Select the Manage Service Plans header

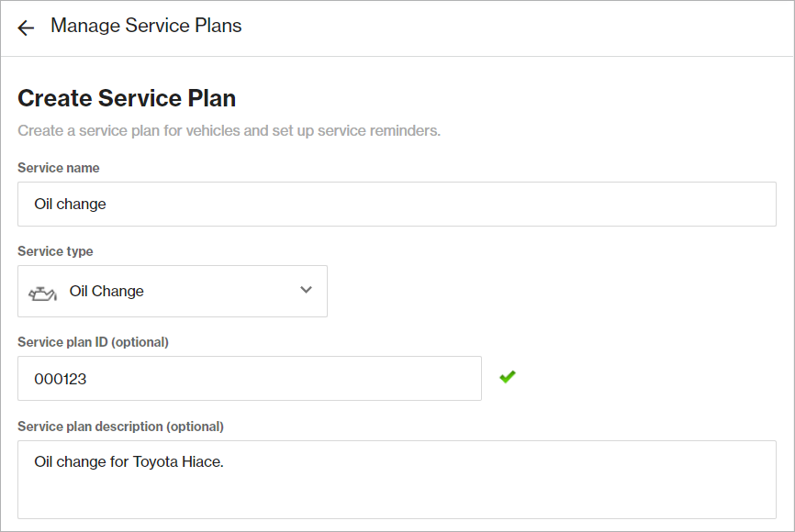coord(145,26)
